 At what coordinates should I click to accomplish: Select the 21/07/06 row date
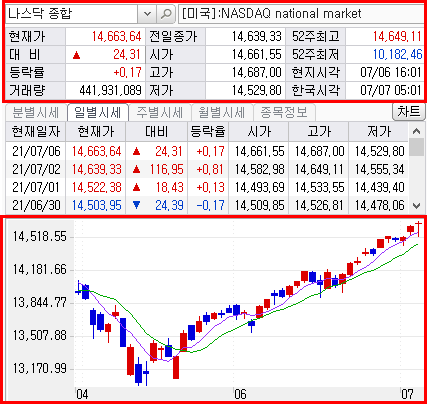click(36, 151)
